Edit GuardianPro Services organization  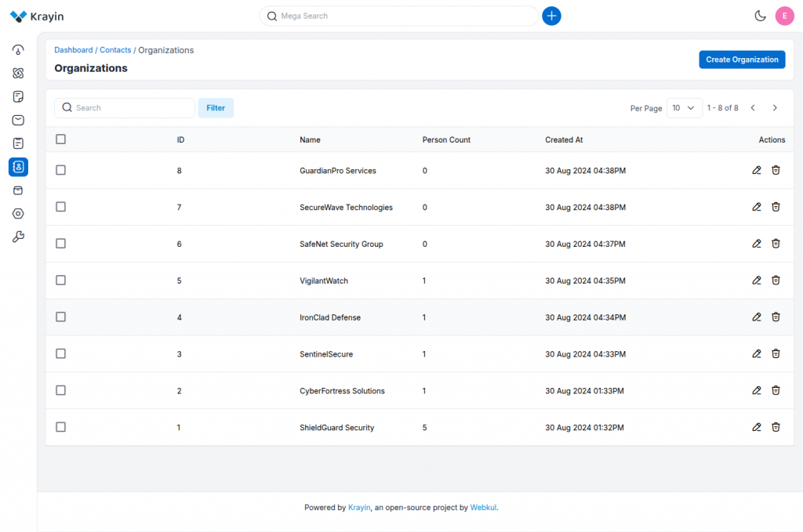(757, 170)
